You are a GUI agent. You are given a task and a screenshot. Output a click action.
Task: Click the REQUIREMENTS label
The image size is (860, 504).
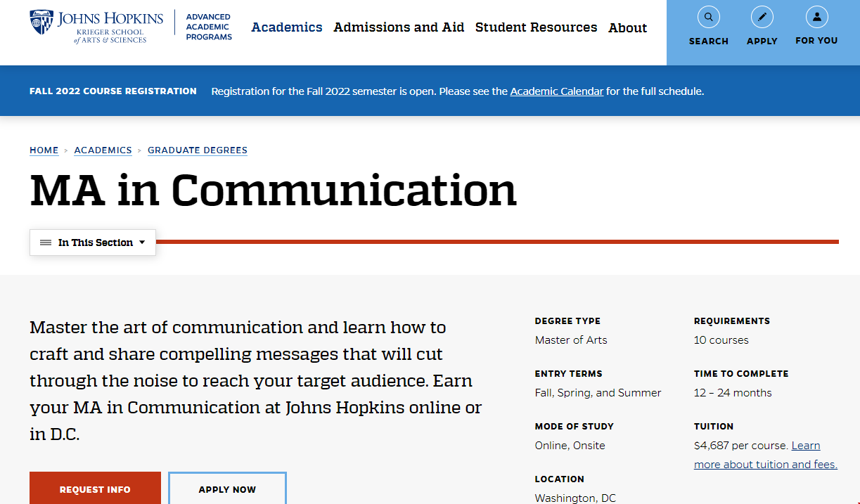click(732, 321)
